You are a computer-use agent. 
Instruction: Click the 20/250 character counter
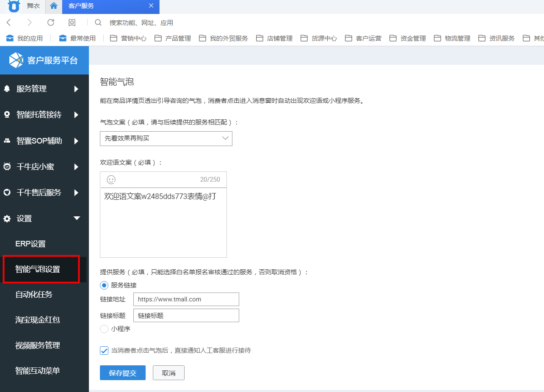[210, 179]
